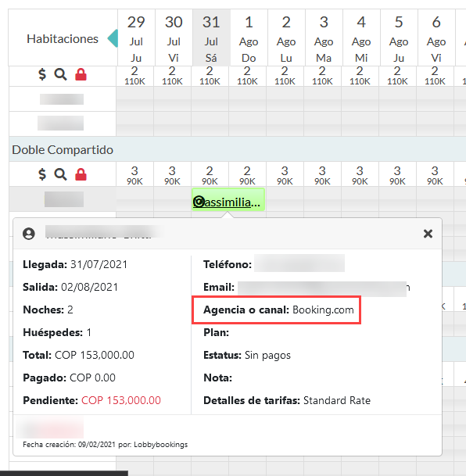The height and width of the screenshot is (476, 466).
Task: Select the 5 Ago Ju date header
Action: (x=399, y=38)
